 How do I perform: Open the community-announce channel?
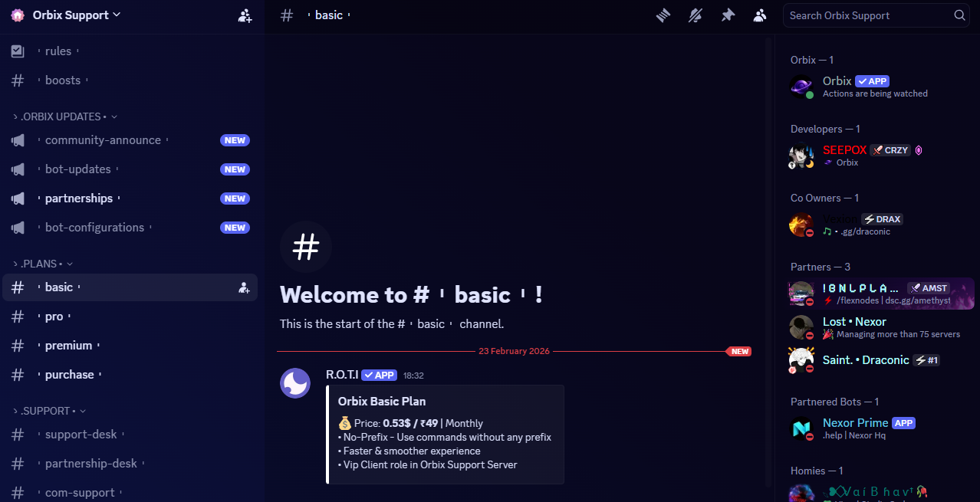(x=130, y=140)
